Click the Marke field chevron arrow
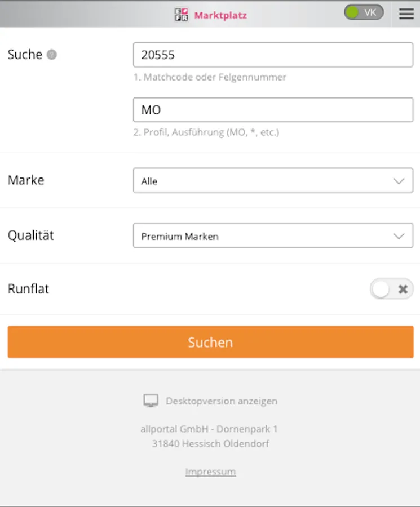 pyautogui.click(x=399, y=181)
